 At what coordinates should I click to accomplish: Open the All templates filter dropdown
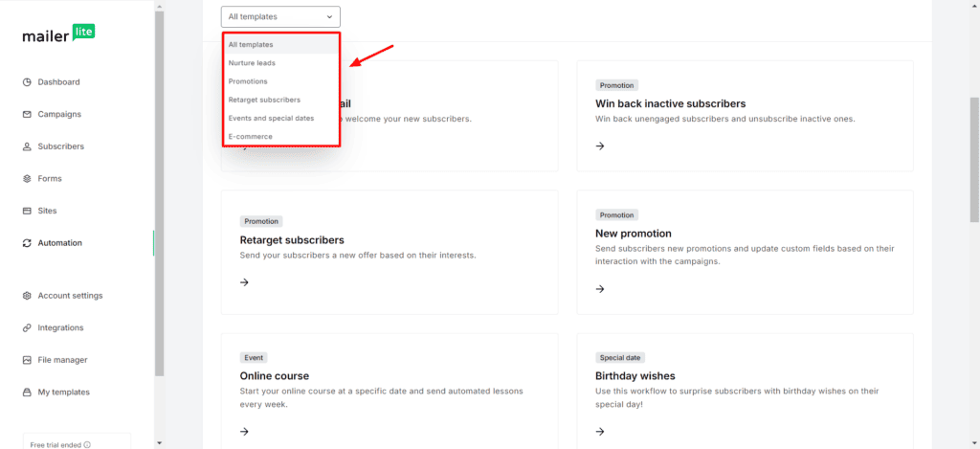[x=280, y=17]
